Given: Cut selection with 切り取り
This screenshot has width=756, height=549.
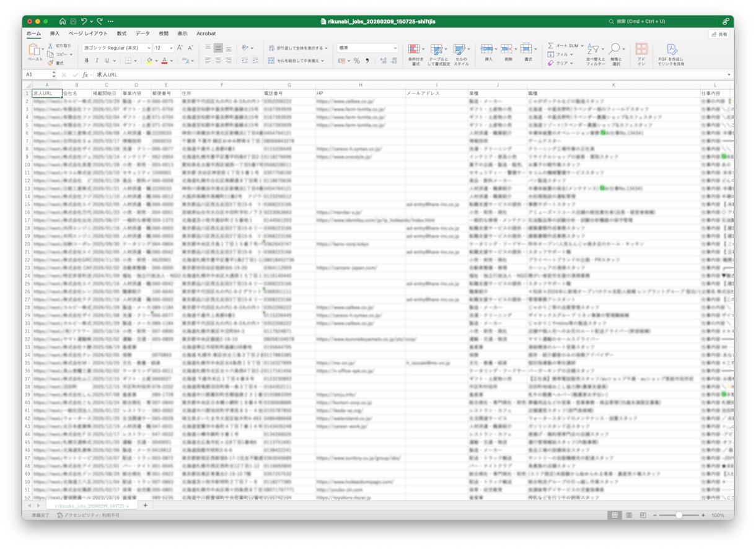Looking at the screenshot, I should coord(59,46).
